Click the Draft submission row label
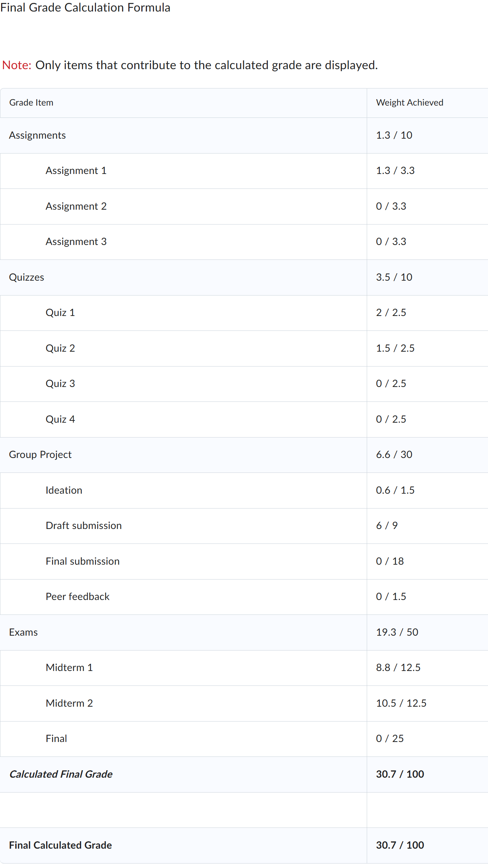The image size is (488, 868). point(84,526)
